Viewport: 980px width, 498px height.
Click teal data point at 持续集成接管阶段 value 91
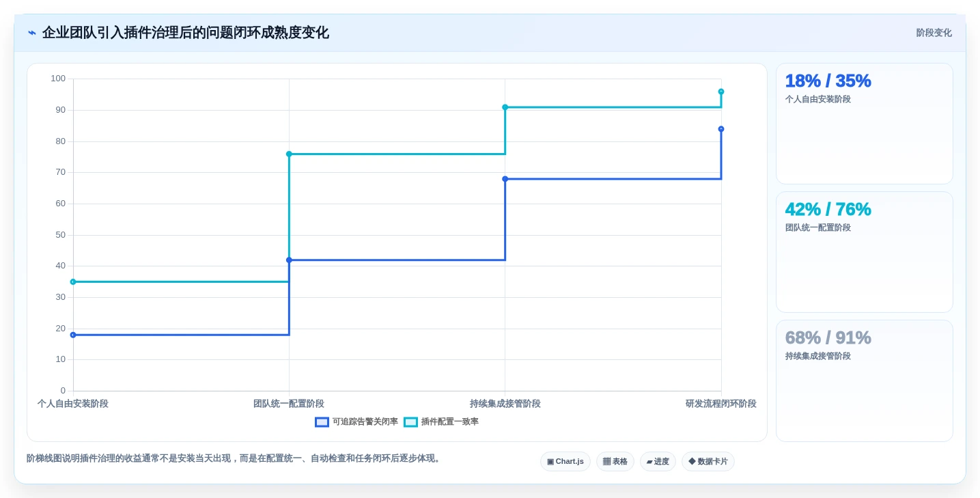tap(505, 107)
